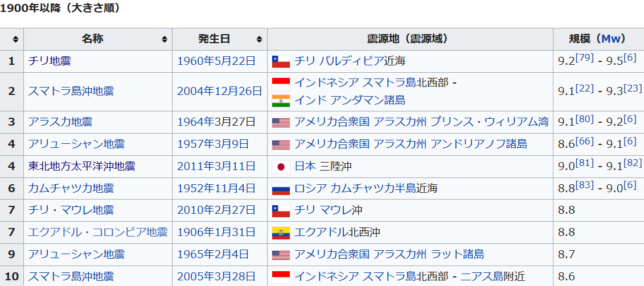Open the チリ地震 article link
Screen dimensions: 644x286
click(50, 61)
